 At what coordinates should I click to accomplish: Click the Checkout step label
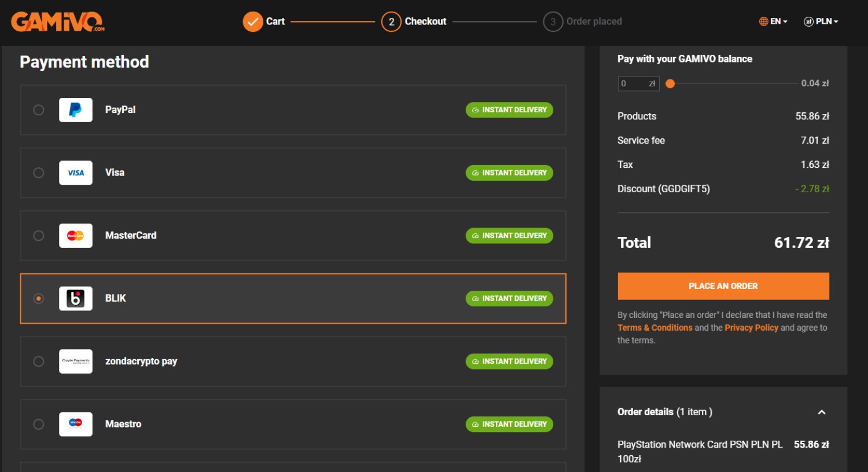pos(425,21)
